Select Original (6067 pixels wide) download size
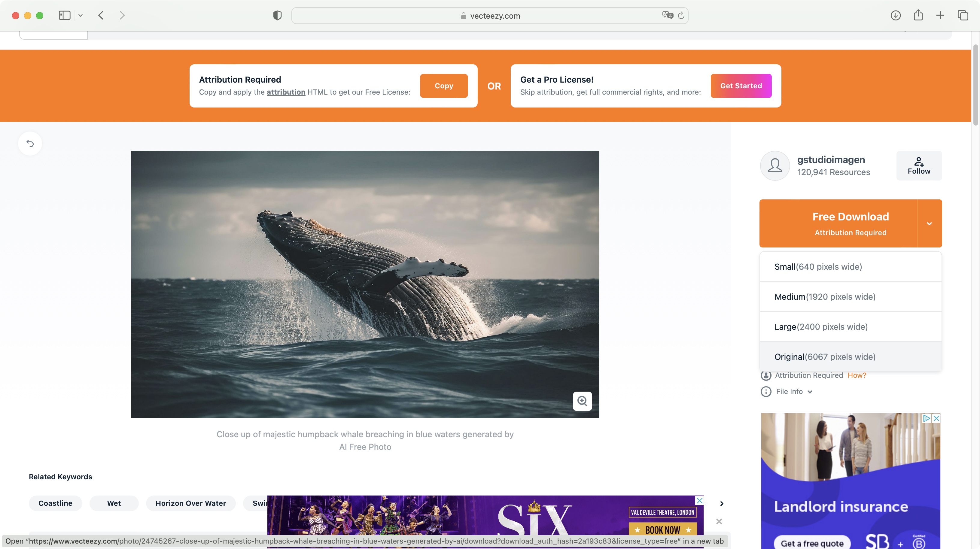980x549 pixels. [851, 356]
